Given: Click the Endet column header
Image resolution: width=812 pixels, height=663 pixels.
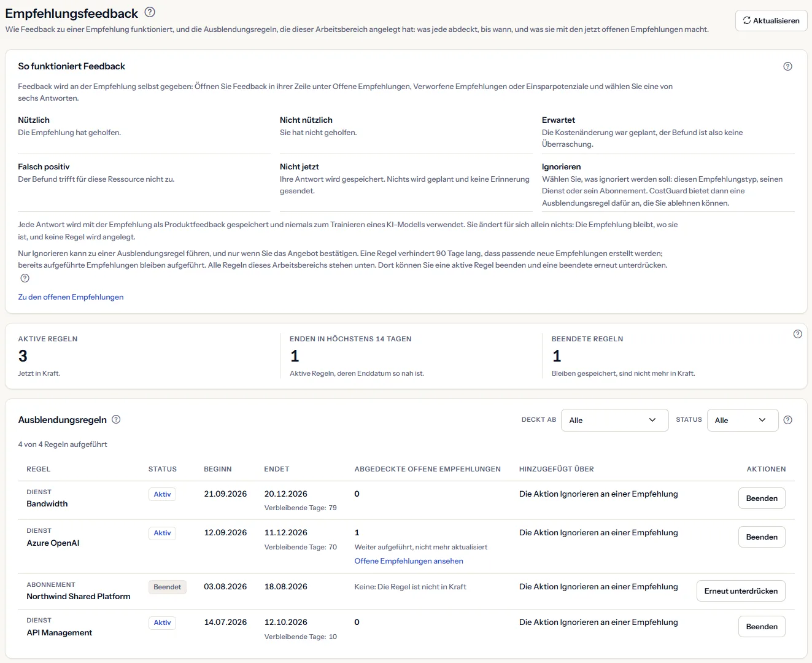Looking at the screenshot, I should pos(277,469).
